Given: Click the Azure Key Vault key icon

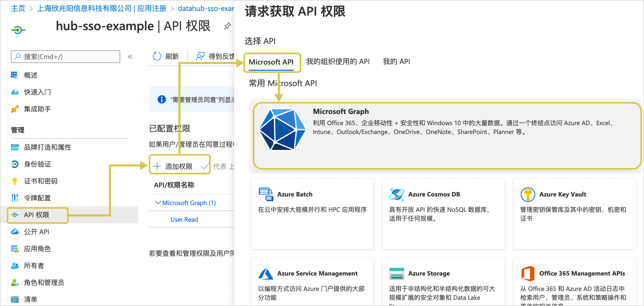Looking at the screenshot, I should [x=528, y=194].
